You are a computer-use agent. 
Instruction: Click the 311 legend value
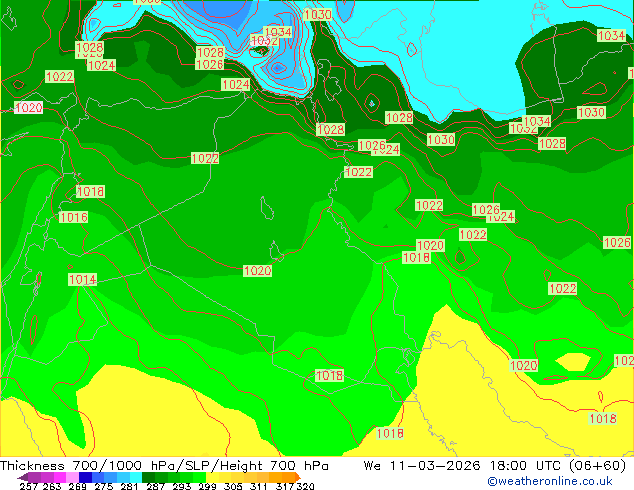259,486
